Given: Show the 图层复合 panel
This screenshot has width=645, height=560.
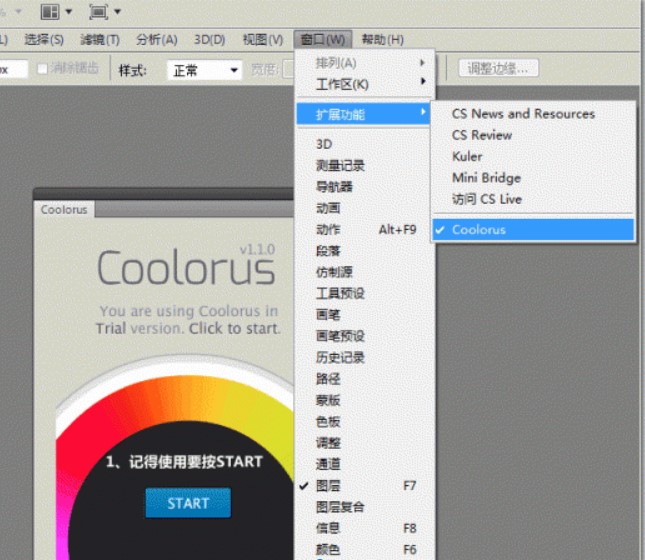Looking at the screenshot, I should (365, 507).
